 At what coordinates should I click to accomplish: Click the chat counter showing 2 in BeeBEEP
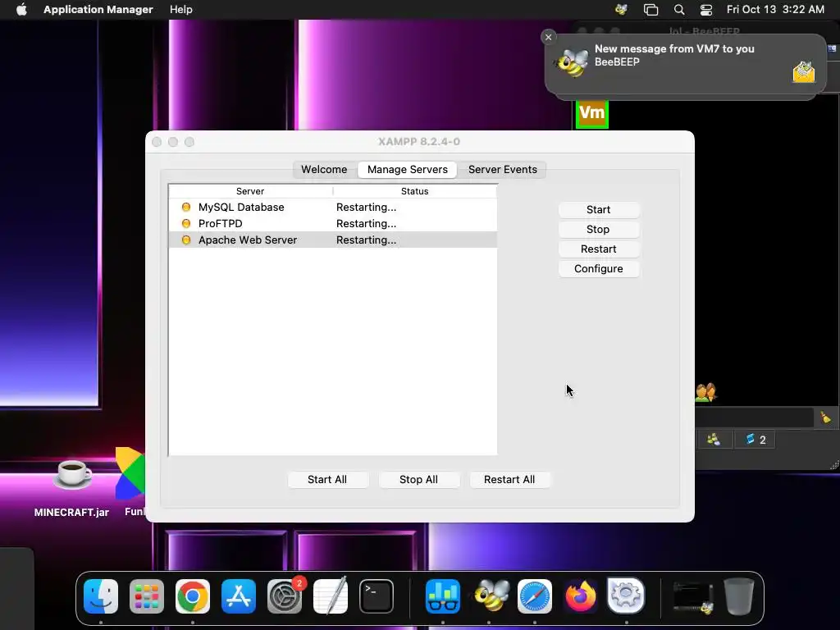click(756, 440)
